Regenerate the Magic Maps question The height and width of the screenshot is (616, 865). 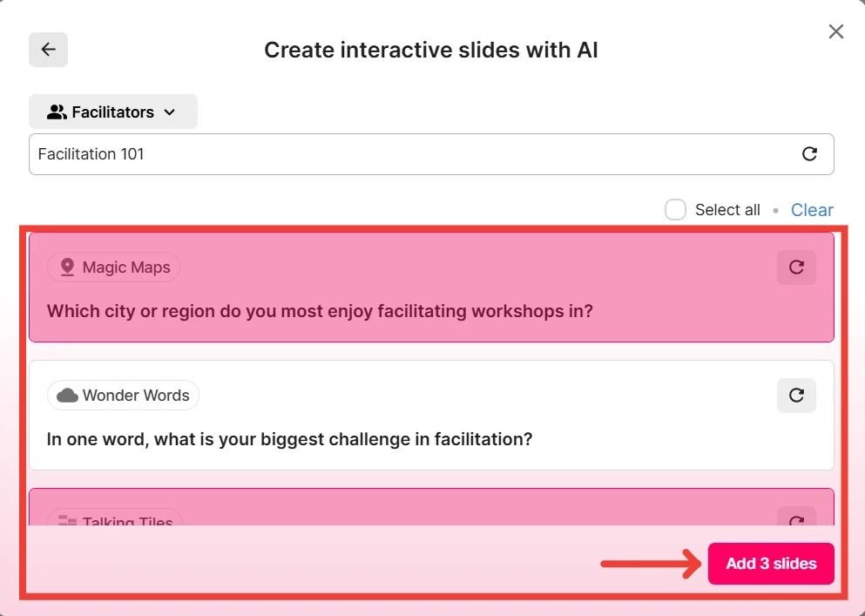click(796, 267)
